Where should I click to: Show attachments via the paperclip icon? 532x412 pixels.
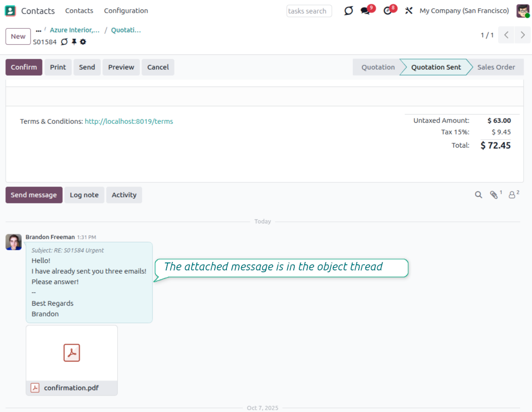tap(494, 195)
